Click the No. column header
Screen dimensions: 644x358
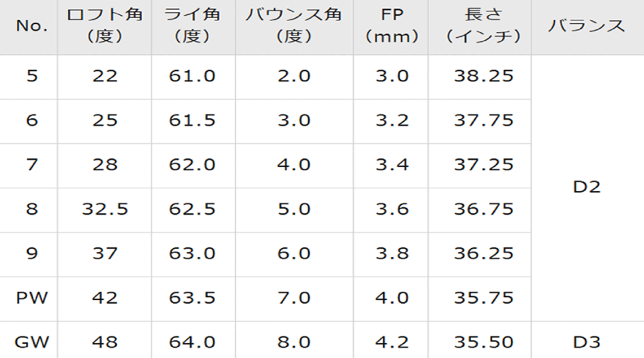(32, 26)
